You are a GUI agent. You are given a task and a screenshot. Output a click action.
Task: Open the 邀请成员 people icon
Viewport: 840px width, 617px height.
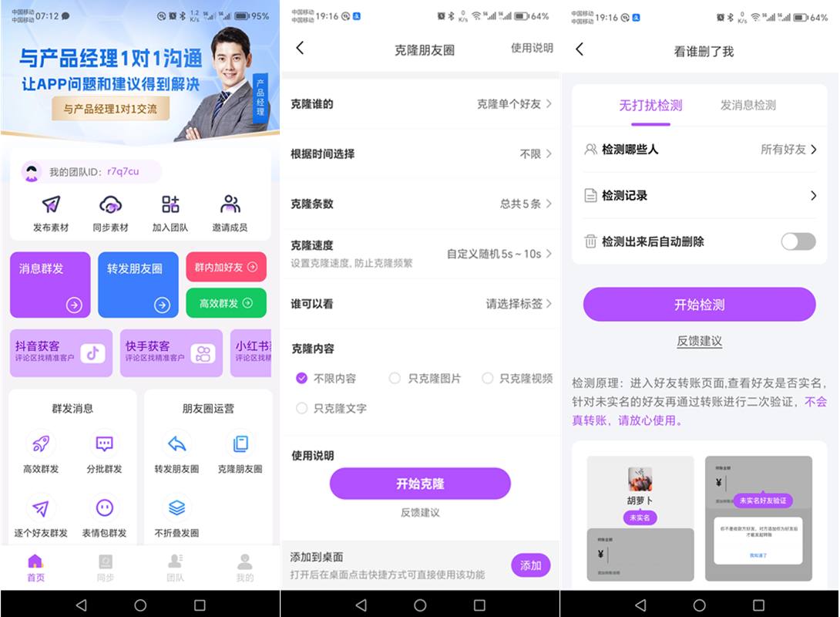coord(230,204)
